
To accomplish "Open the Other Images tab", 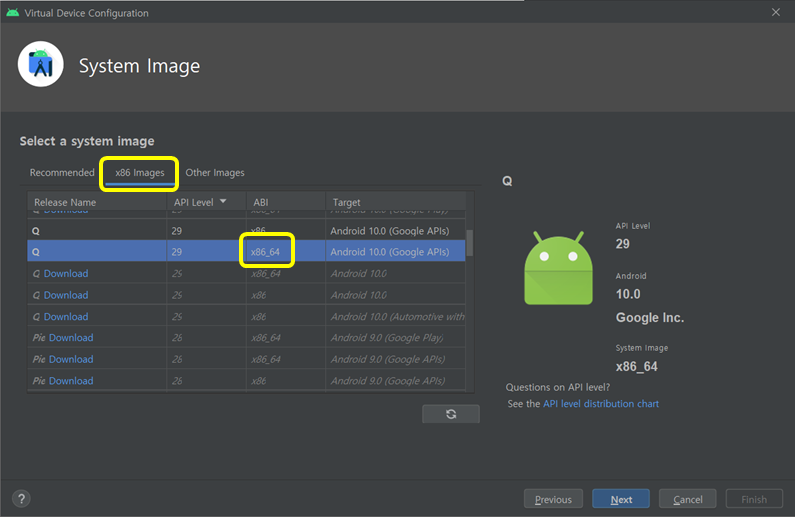I will pos(215,172).
